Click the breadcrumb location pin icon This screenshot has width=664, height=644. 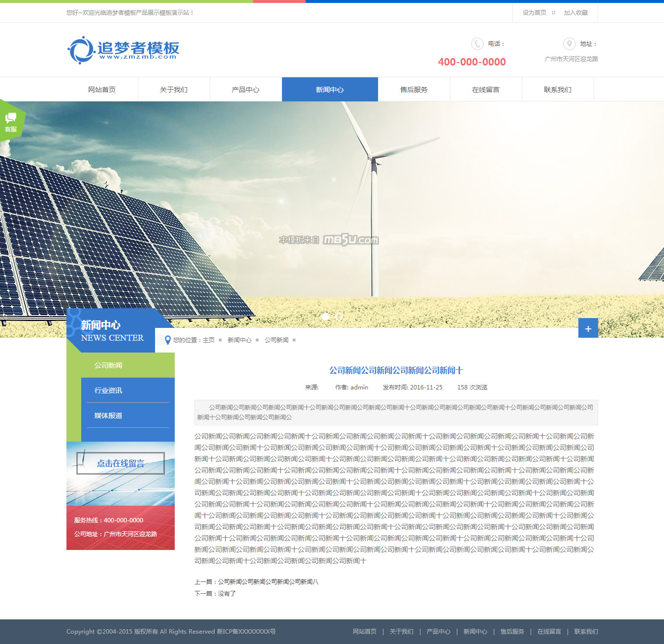[x=168, y=340]
